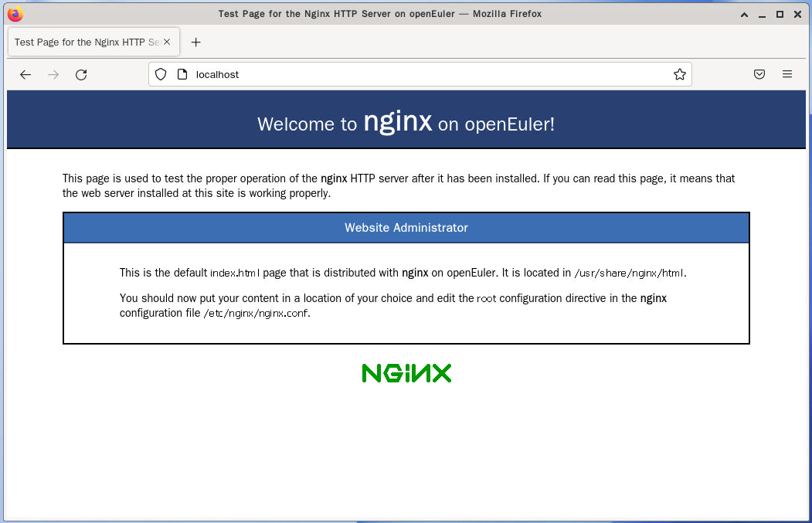
Task: Open a new tab
Action: (195, 42)
